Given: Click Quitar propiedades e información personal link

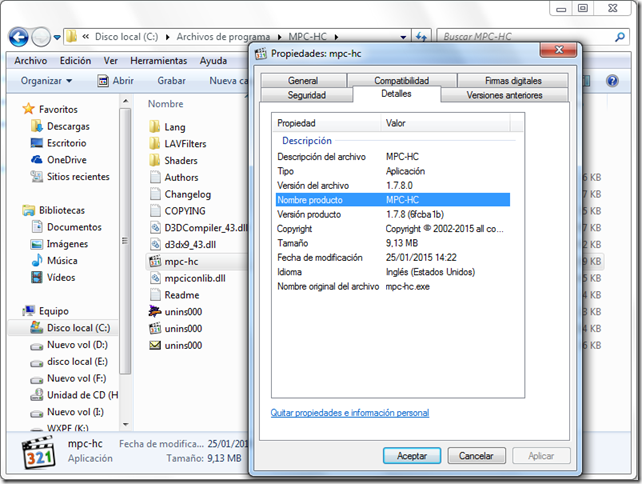Looking at the screenshot, I should 350,413.
